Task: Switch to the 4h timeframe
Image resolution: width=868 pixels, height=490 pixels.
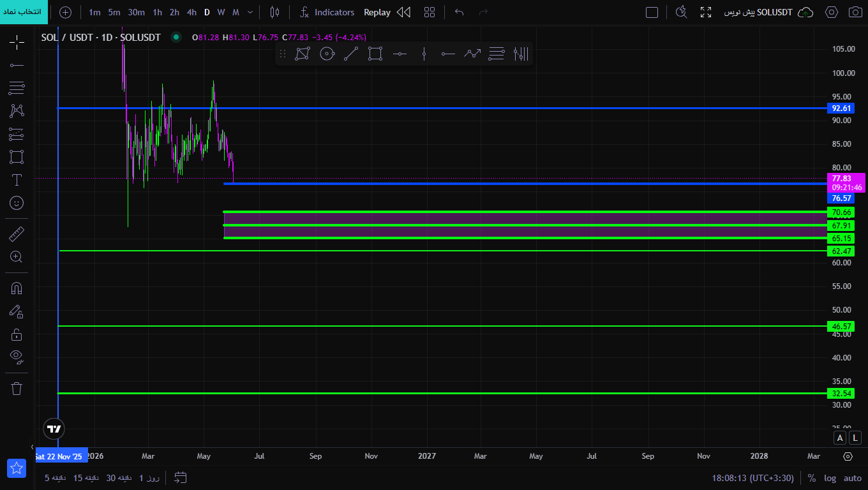Action: (191, 12)
